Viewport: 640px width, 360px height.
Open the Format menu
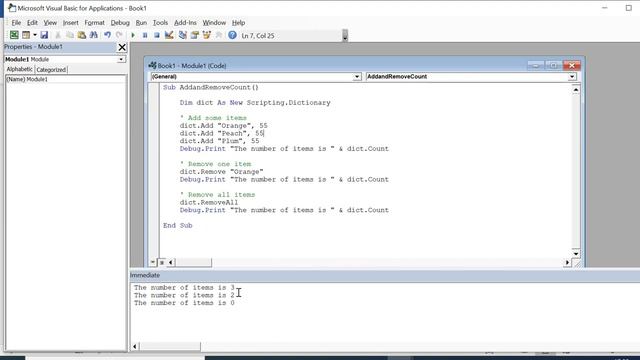[95, 22]
